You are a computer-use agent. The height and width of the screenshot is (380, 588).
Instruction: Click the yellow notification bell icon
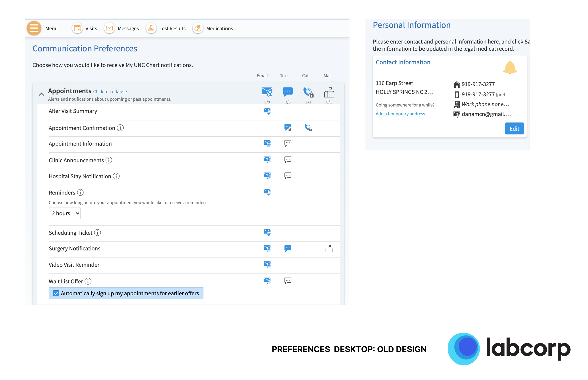(509, 67)
